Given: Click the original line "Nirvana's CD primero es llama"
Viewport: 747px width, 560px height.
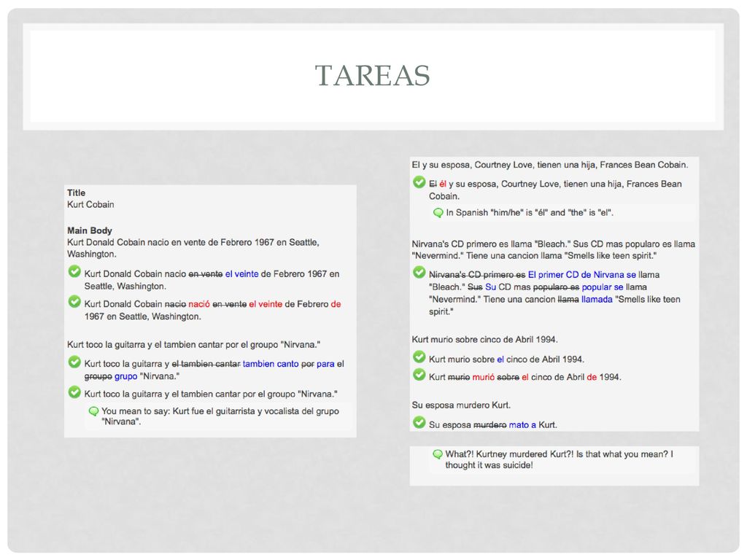Looking at the screenshot, I should pyautogui.click(x=554, y=250).
